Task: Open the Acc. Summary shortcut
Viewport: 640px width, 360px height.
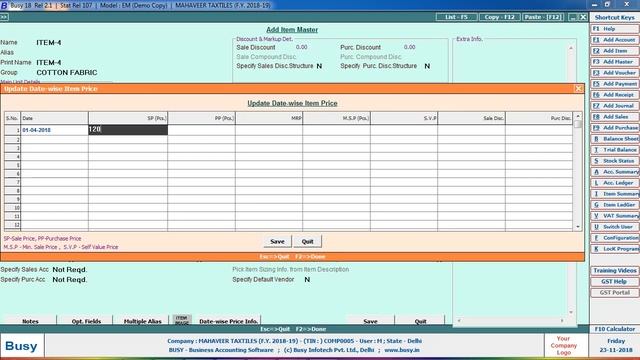Action: coord(615,172)
